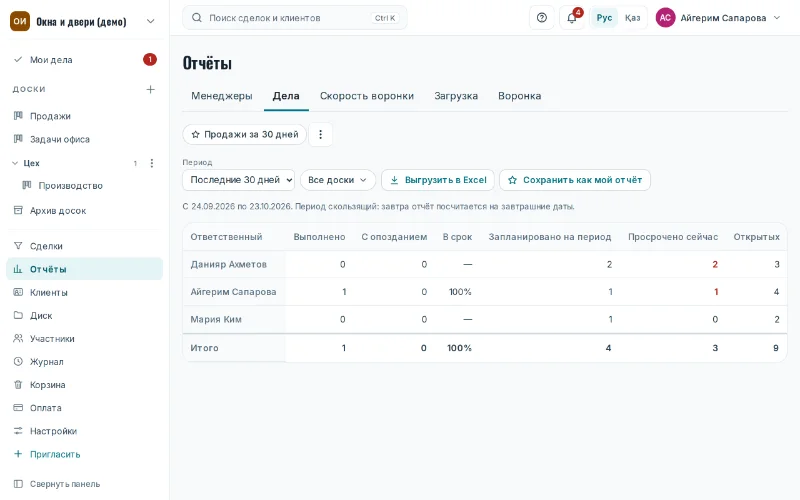Image resolution: width=800 pixels, height=500 pixels.
Task: Click Свернуть панель at sidebar bottom
Action: (x=85, y=484)
